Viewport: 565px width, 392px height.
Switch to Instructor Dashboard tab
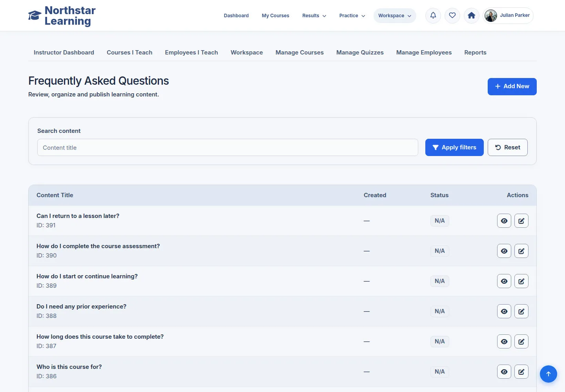tap(64, 53)
